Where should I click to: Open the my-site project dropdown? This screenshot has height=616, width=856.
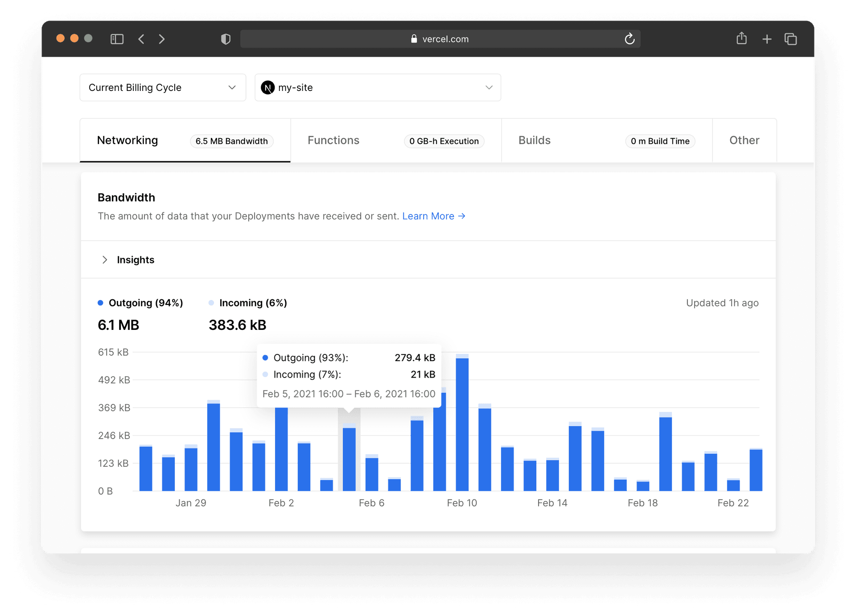coord(378,88)
